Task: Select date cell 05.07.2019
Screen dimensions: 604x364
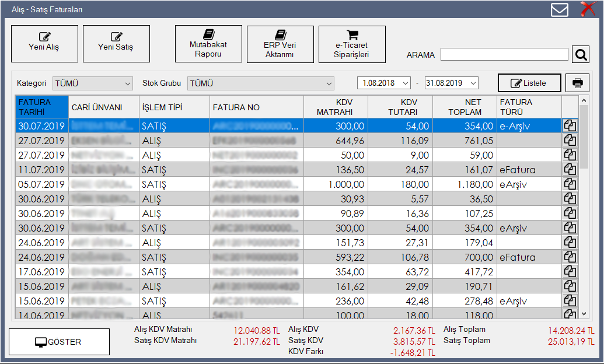Action: click(x=41, y=184)
